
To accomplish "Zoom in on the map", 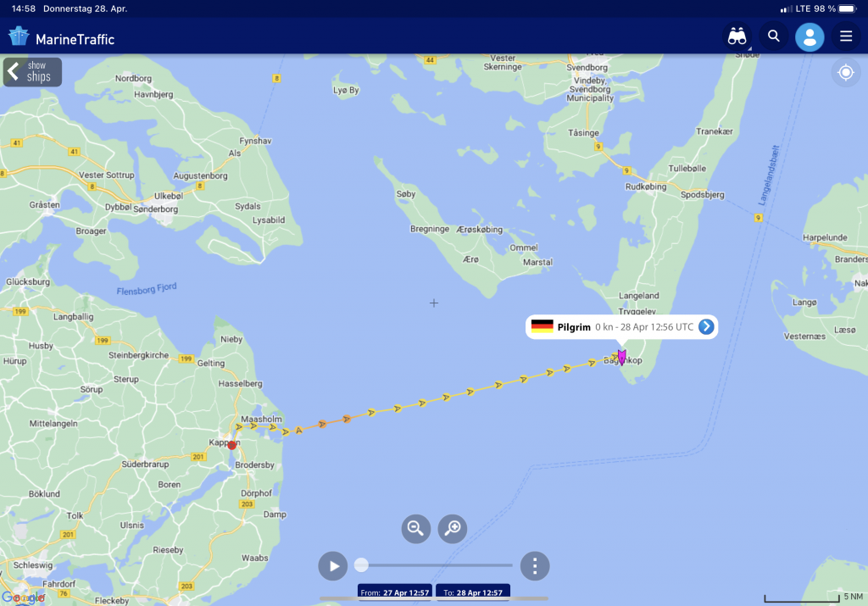I will click(453, 529).
